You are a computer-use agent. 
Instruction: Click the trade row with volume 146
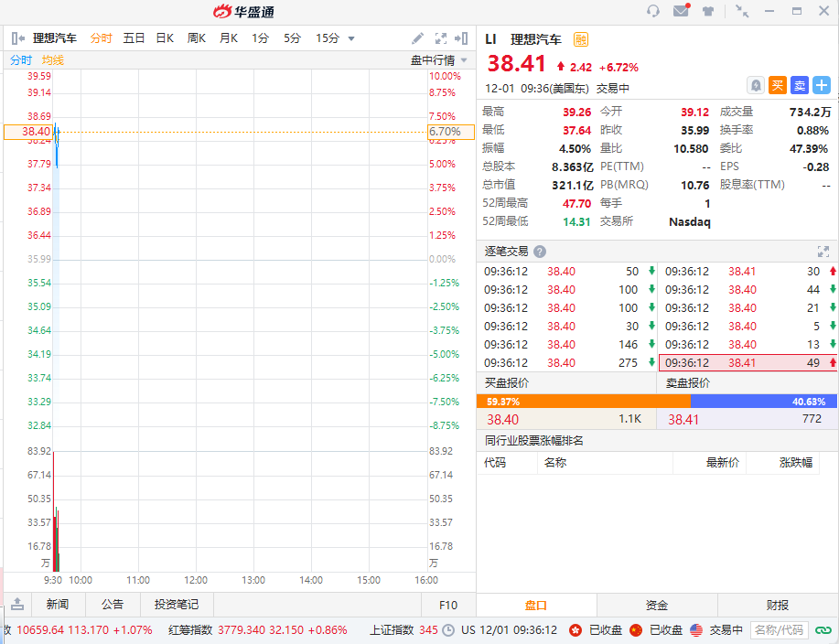[x=566, y=345]
